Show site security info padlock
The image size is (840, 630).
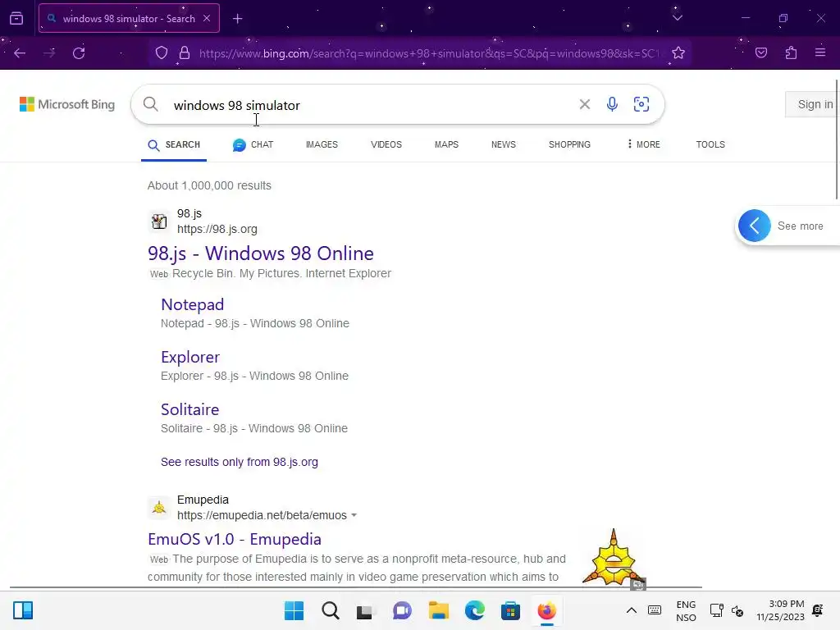tap(185, 53)
